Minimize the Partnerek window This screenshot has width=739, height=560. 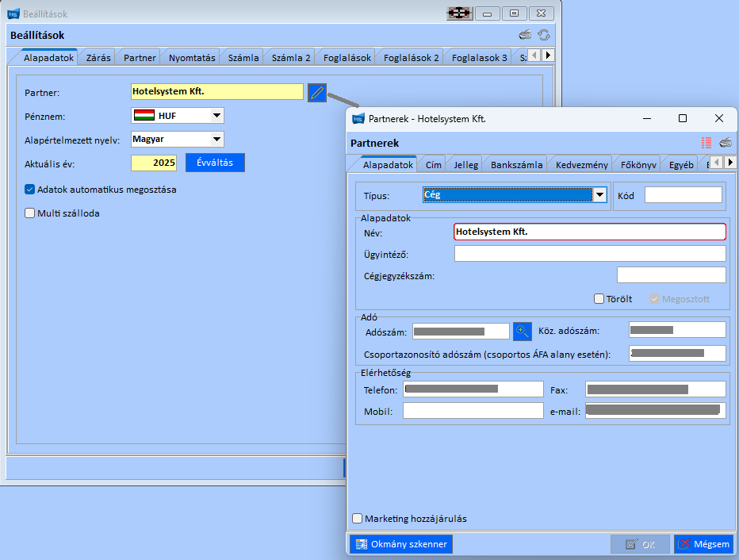(647, 118)
